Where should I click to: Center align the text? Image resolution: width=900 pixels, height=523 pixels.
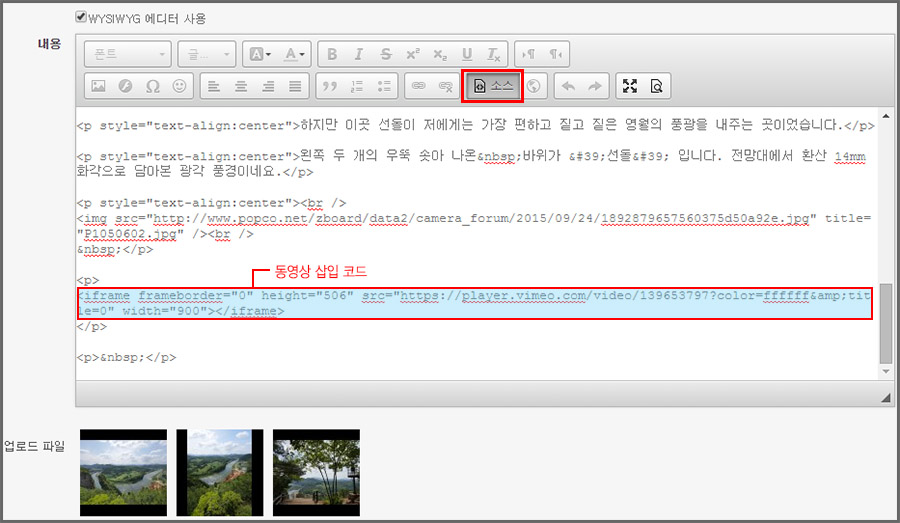(241, 86)
